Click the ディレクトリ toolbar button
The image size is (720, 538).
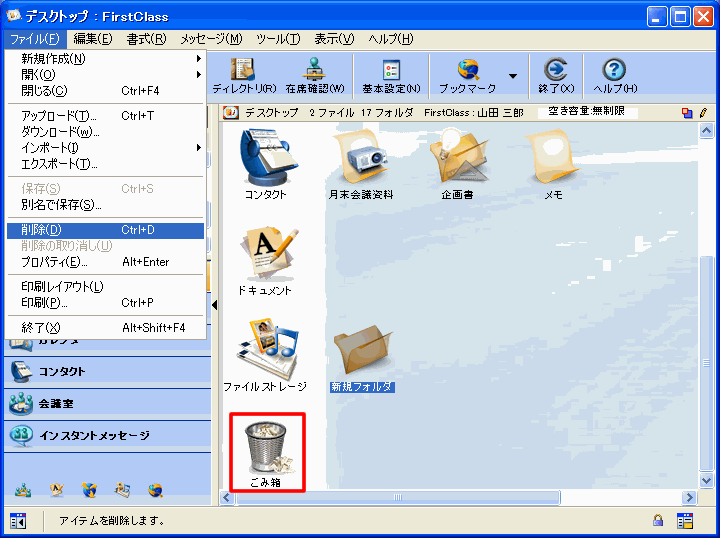(x=242, y=75)
